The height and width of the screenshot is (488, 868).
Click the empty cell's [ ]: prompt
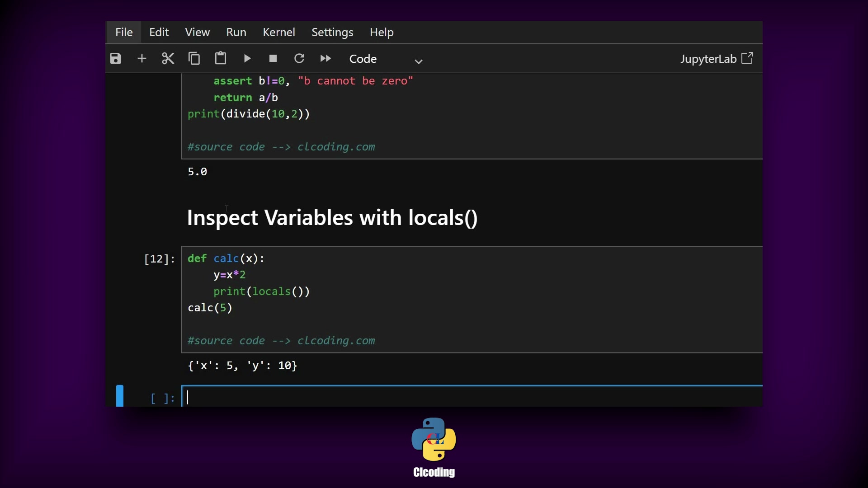[163, 399]
